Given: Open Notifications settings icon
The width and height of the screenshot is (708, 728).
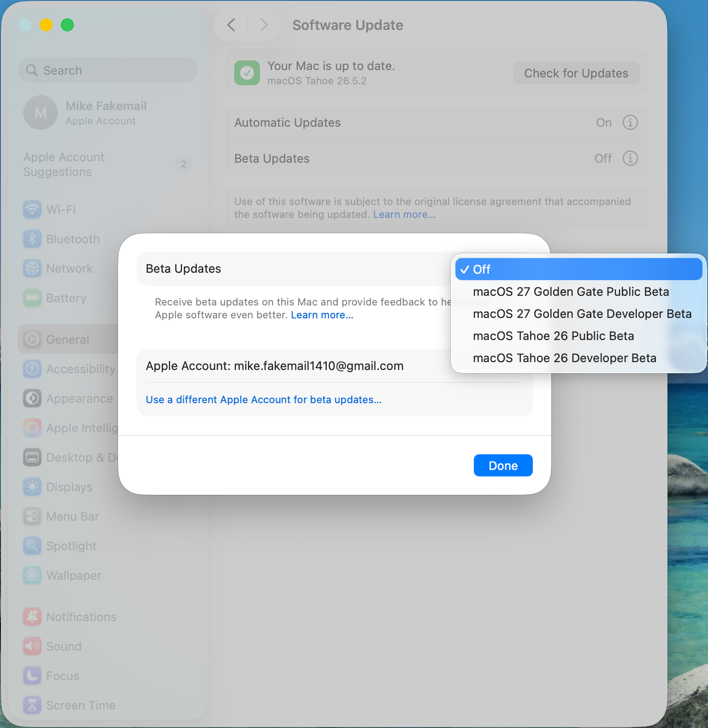Looking at the screenshot, I should pos(32,617).
